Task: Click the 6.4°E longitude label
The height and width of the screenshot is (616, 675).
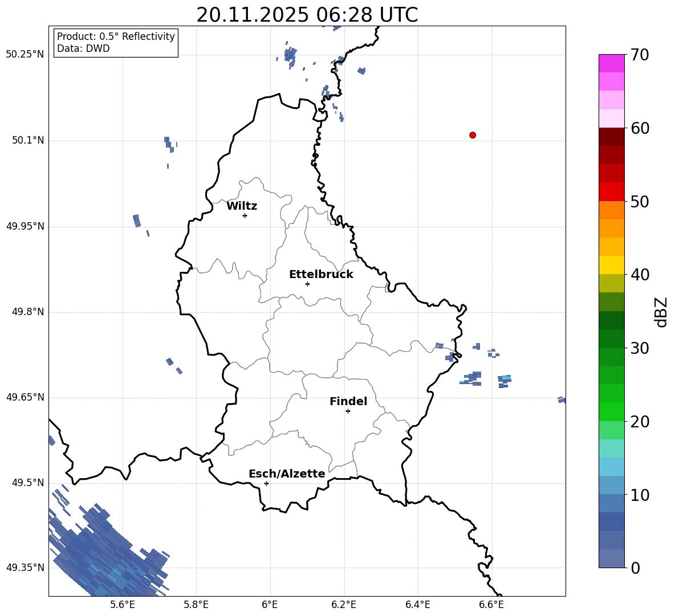Action: click(417, 605)
